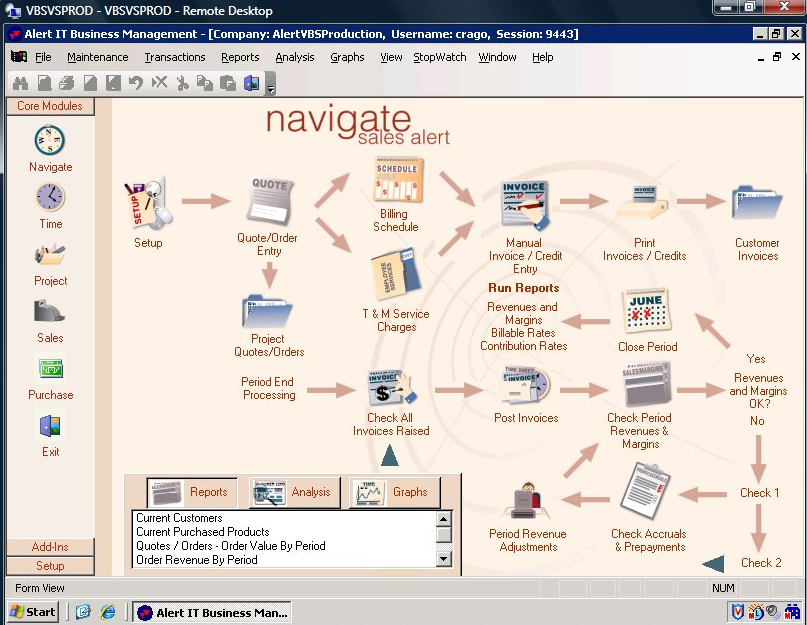Image resolution: width=807 pixels, height=625 pixels.
Task: Open the Time clock module
Action: click(x=50, y=197)
